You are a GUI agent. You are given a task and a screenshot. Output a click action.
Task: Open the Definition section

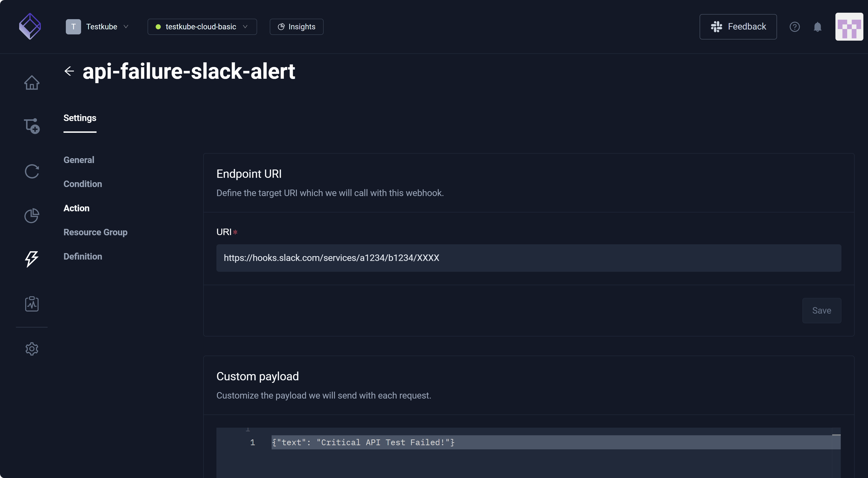click(82, 256)
